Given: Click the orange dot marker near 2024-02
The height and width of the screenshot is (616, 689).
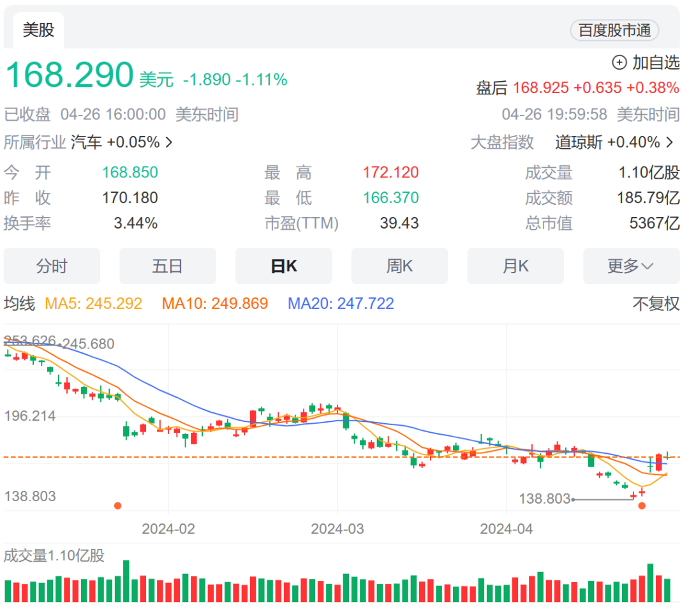Looking at the screenshot, I should tap(117, 506).
